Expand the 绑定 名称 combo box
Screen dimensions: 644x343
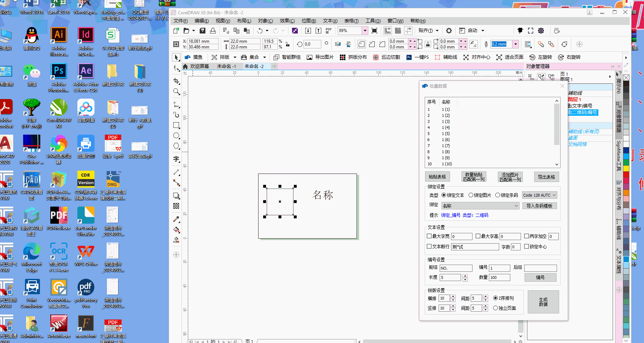480,206
